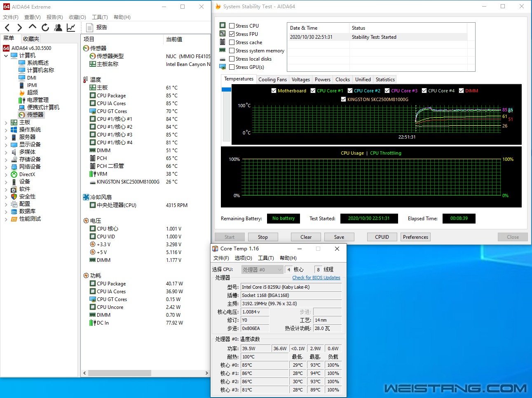532x398 pixels.
Task: Enable Stress system memory checkbox
Action: coord(232,50)
